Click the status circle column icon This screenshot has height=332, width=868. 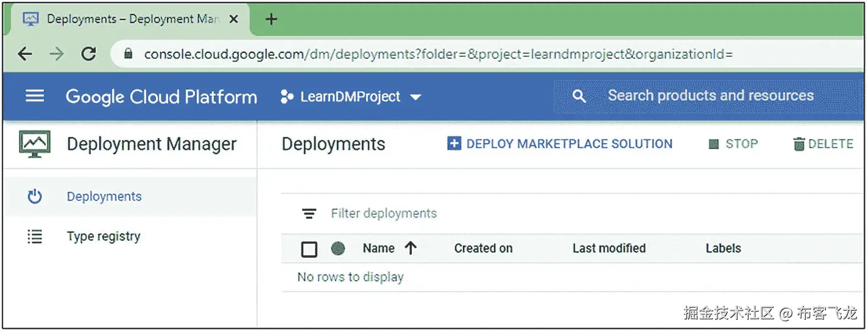[338, 249]
